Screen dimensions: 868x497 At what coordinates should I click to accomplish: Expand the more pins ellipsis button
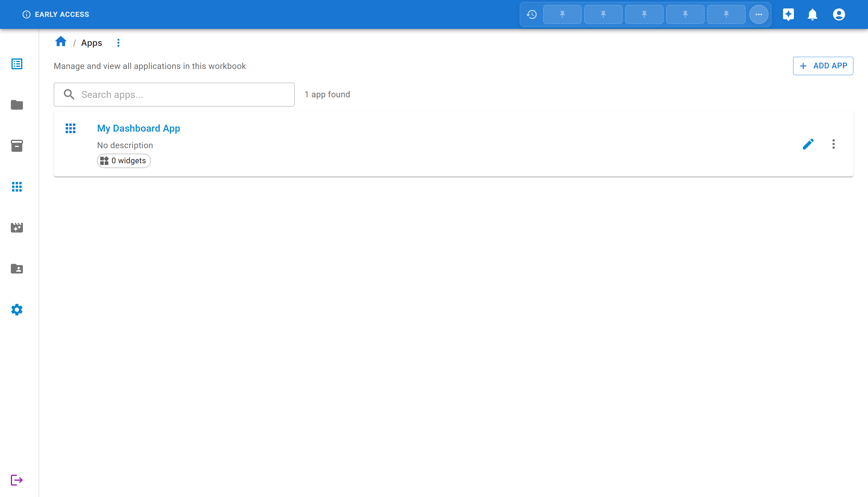tap(759, 14)
